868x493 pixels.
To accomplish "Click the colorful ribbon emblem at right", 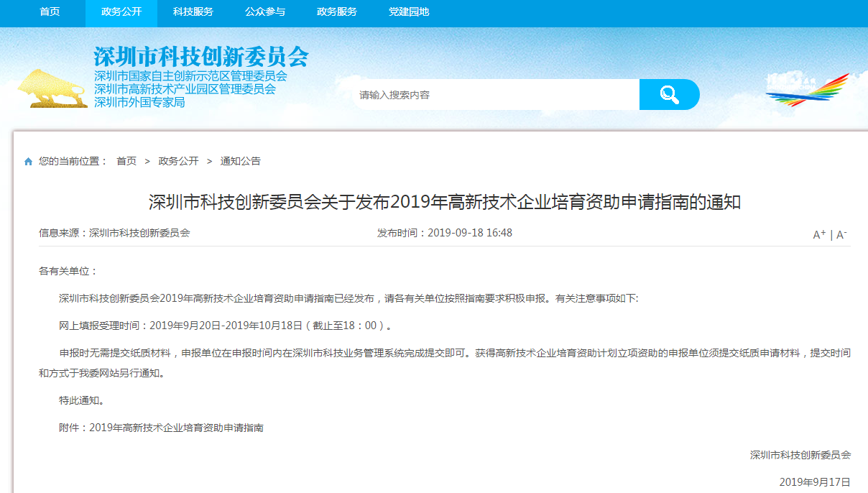I will (x=808, y=91).
